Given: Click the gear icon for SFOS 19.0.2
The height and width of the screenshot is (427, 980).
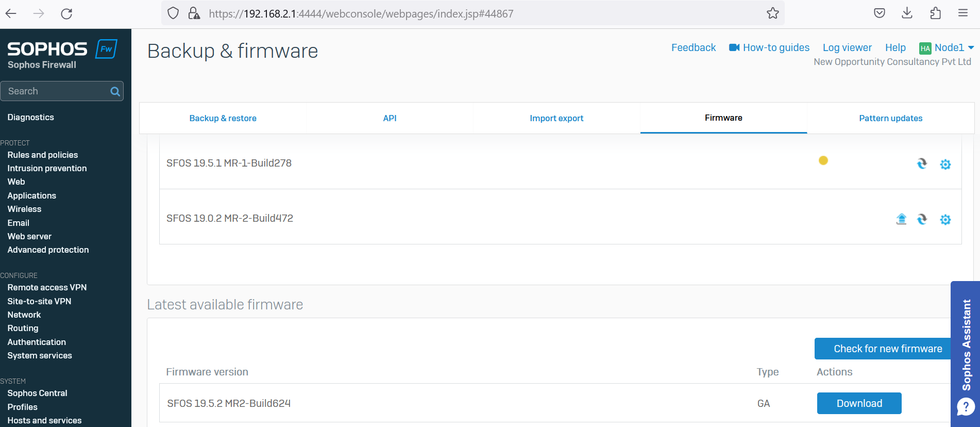Looking at the screenshot, I should [x=945, y=220].
